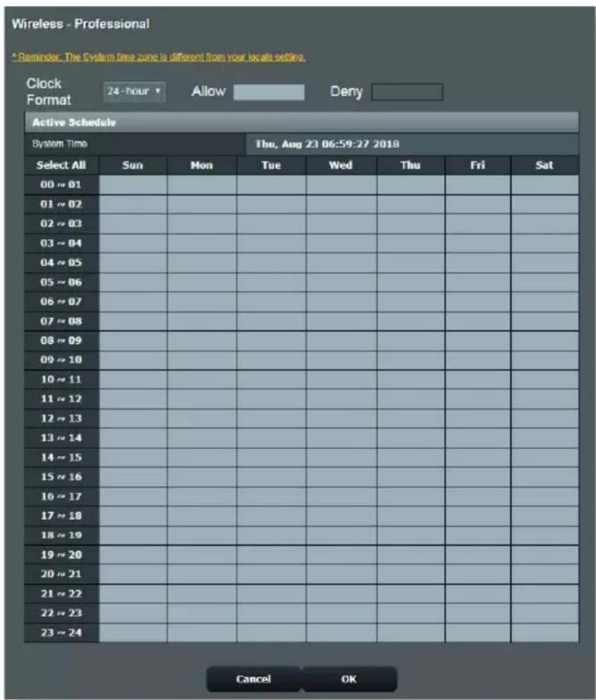Select the entire Sun column header
Viewport: 596px width, 700px height.
(133, 165)
